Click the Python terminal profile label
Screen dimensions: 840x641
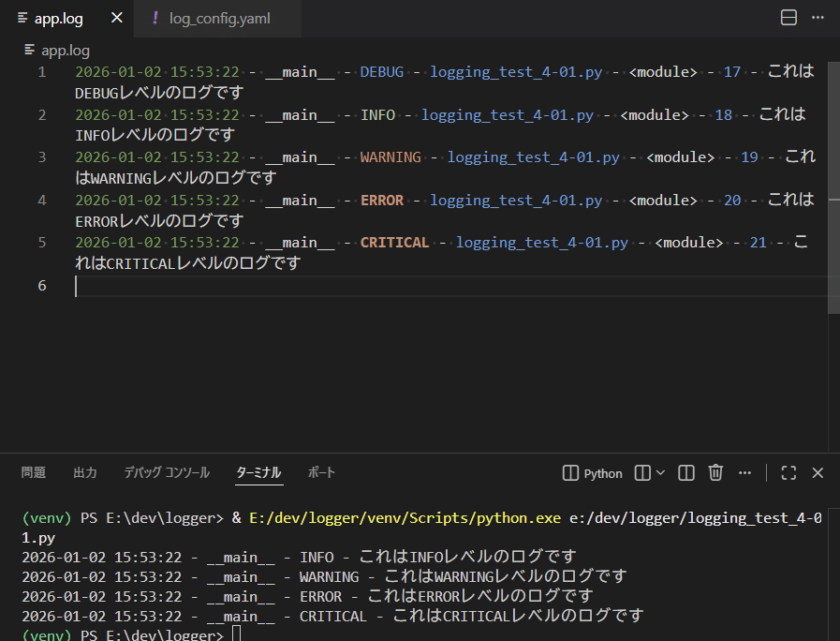point(602,473)
